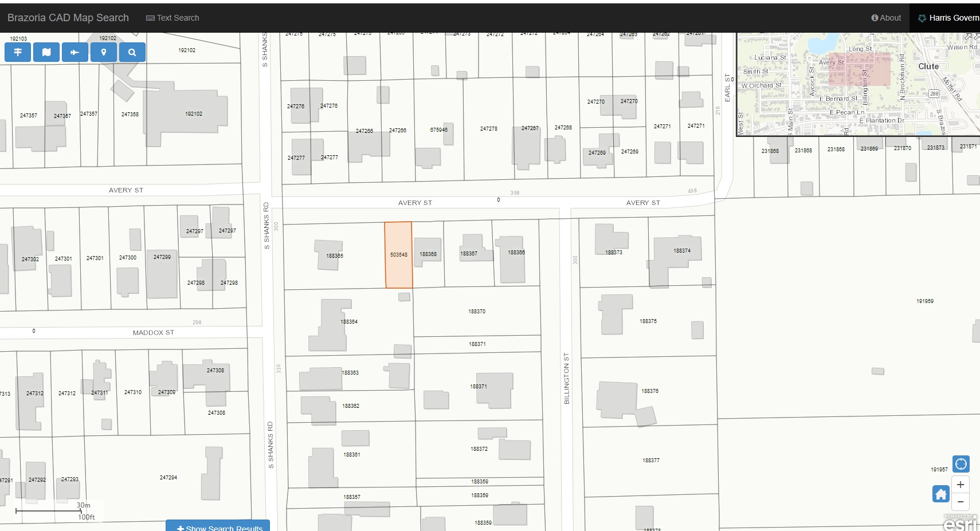Click the pink extent box in overview map
This screenshot has width=980, height=531.
point(860,69)
